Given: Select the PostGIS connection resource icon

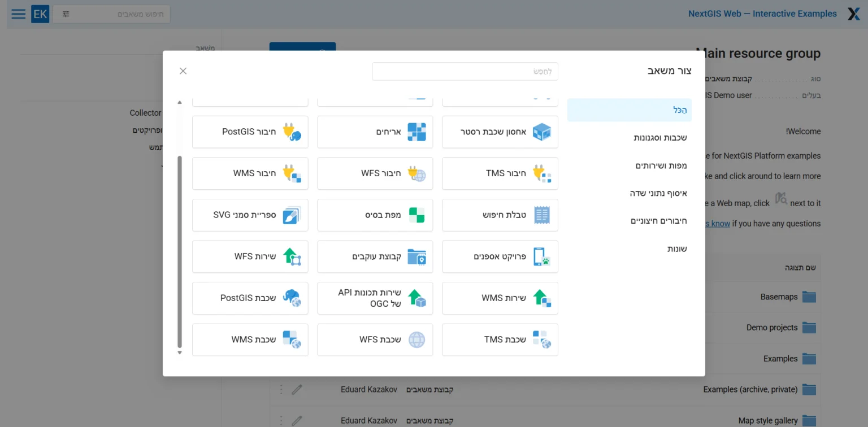Looking at the screenshot, I should tap(292, 132).
